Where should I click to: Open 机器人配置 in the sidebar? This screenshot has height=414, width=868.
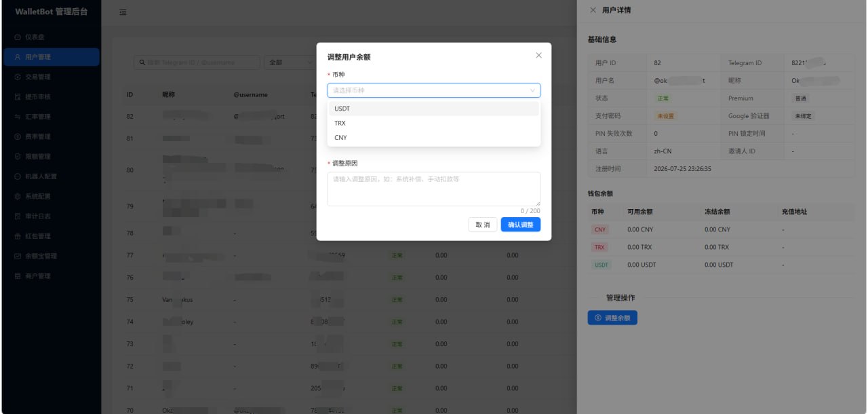(51, 176)
